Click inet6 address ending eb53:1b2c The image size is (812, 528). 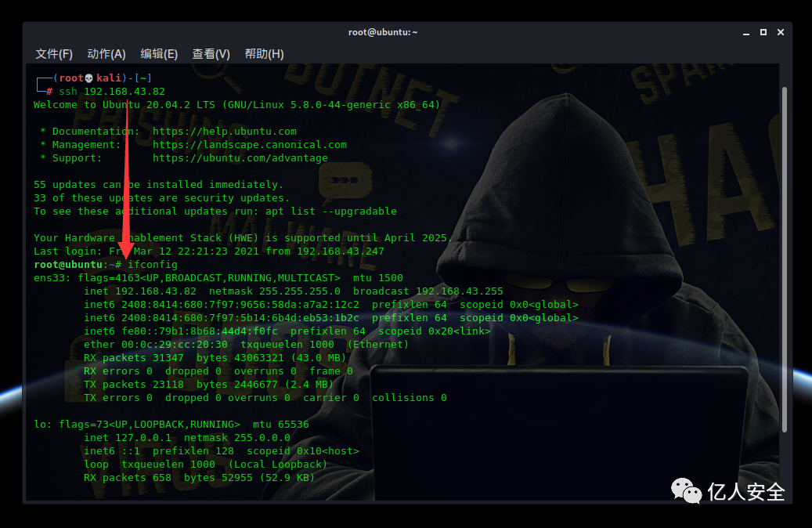(240, 317)
